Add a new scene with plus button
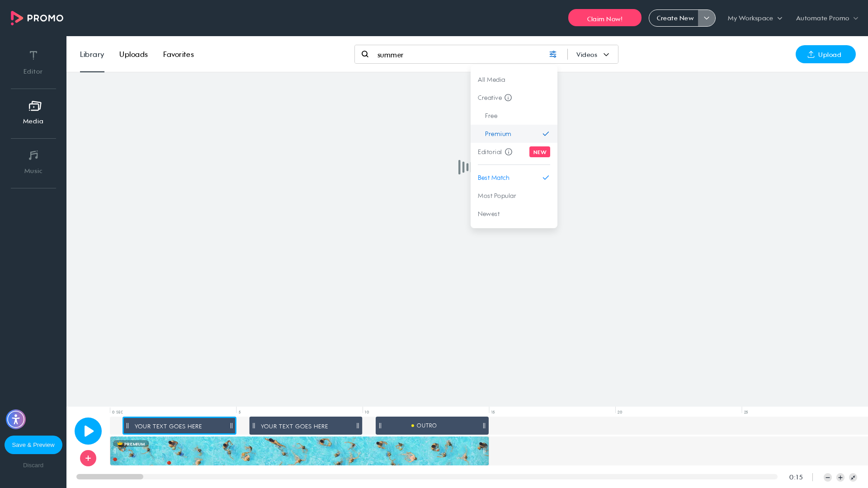The width and height of the screenshot is (868, 488). pyautogui.click(x=88, y=458)
